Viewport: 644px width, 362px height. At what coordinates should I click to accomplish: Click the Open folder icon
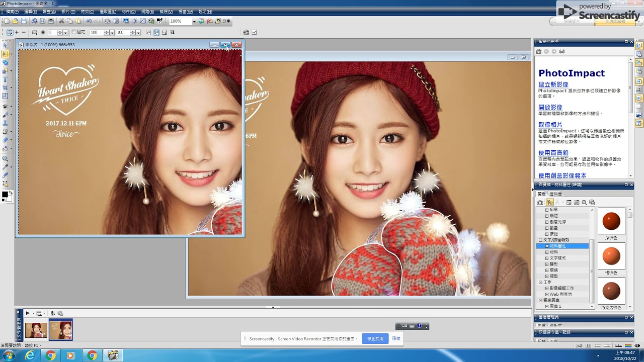pos(15,21)
